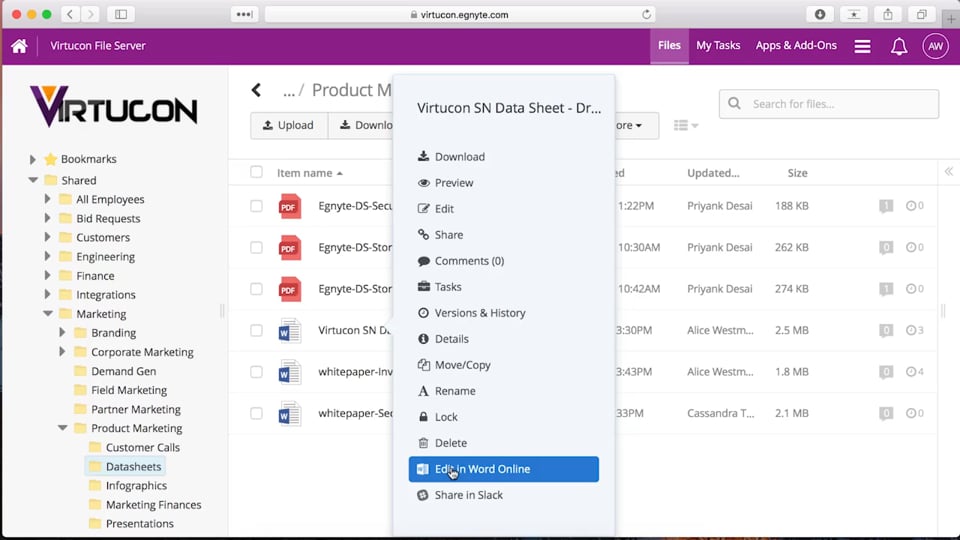
Task: Toggle the select-all checkbox in header
Action: pos(256,172)
